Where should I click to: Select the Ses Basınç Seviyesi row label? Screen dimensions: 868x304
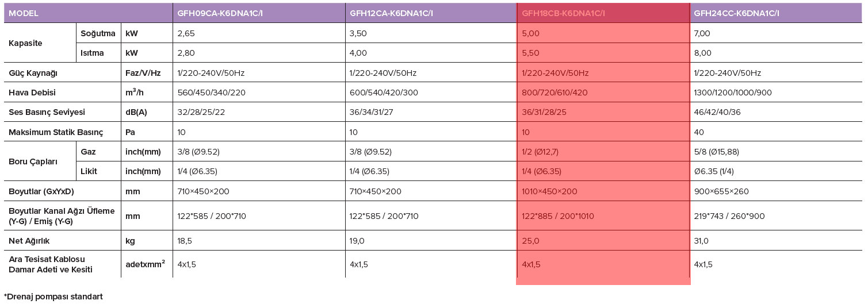(x=47, y=112)
